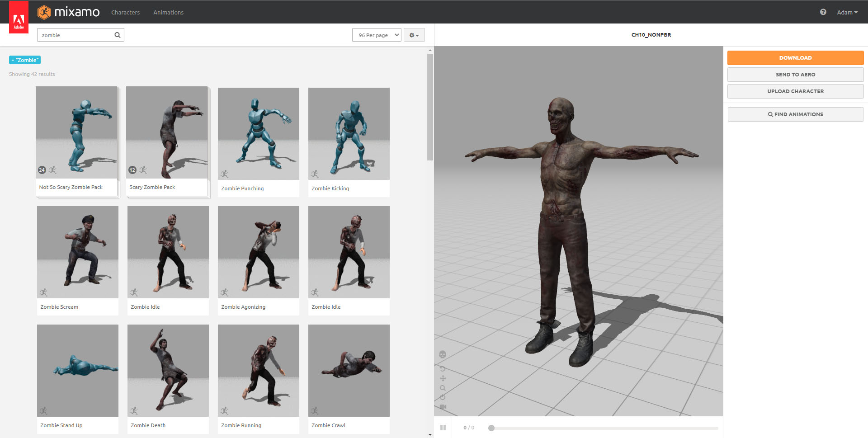Select the Zombie Running animation thumbnail
The width and height of the screenshot is (868, 438).
coord(258,370)
